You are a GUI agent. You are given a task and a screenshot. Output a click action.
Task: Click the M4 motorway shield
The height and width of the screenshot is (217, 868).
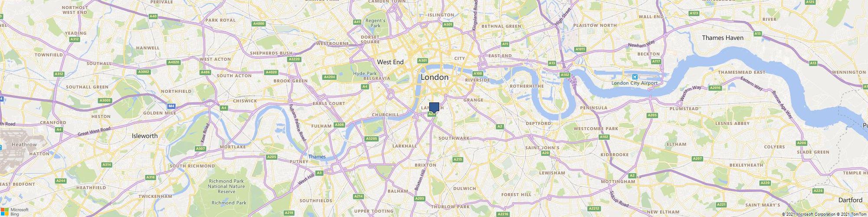point(172,105)
